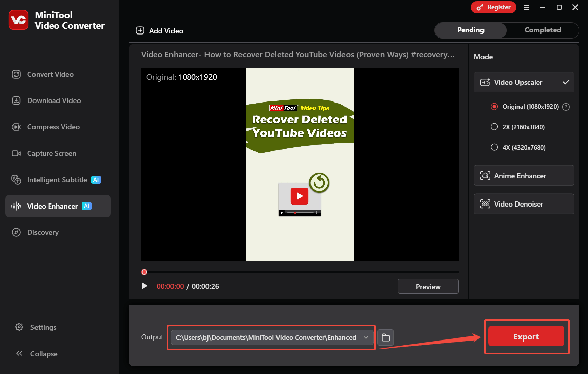Click the video progress track
The width and height of the screenshot is (588, 374).
pos(300,272)
